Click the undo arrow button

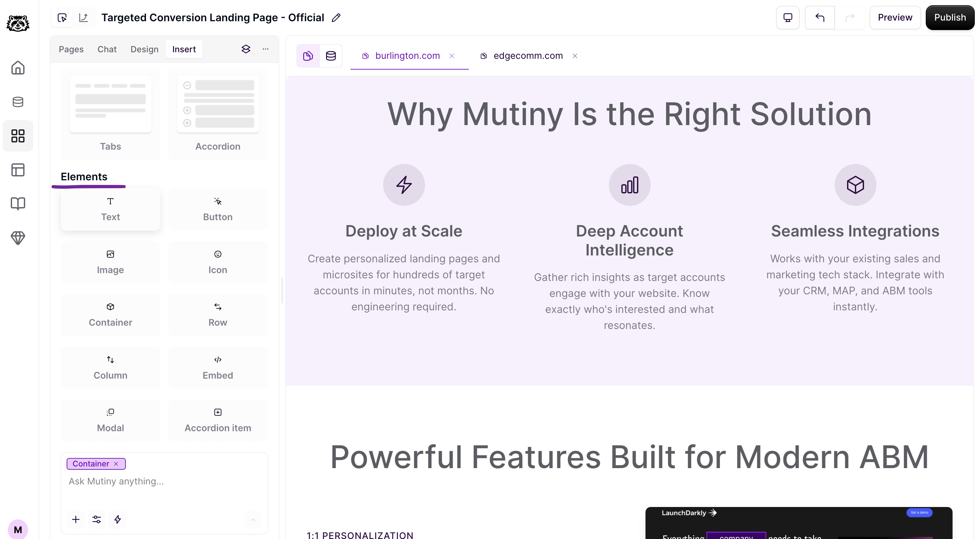[x=820, y=18]
